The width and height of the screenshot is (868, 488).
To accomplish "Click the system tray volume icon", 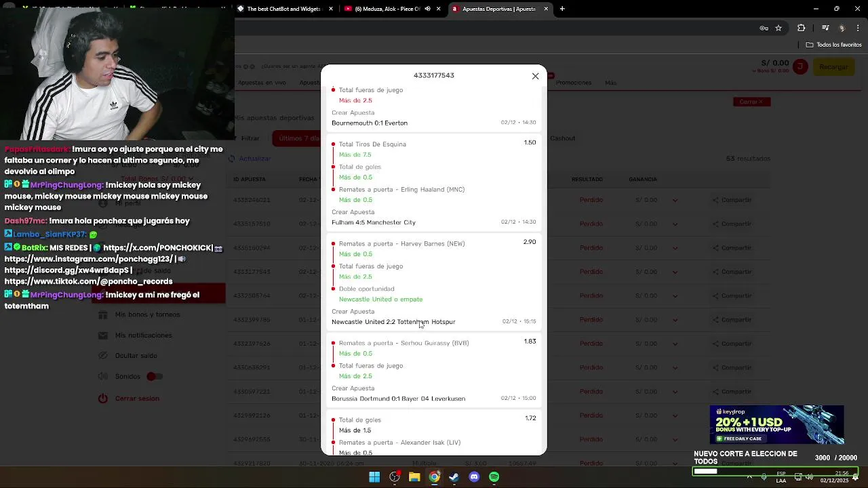I will coord(809,476).
